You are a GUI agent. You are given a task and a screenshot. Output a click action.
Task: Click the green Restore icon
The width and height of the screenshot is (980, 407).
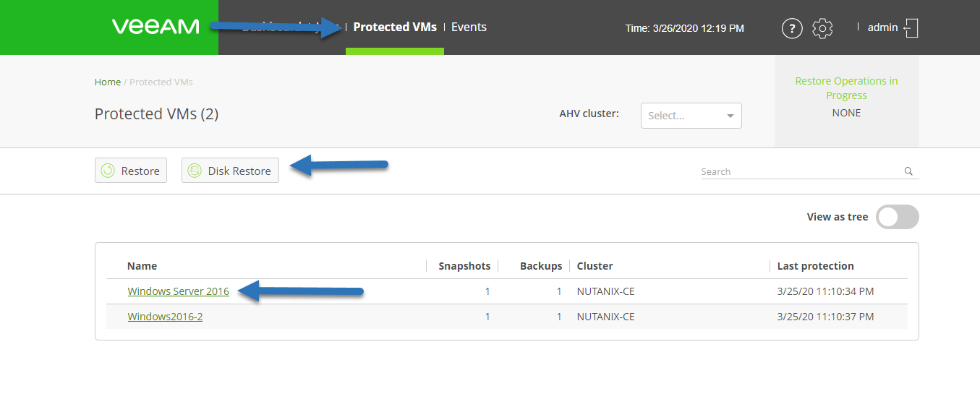click(108, 171)
